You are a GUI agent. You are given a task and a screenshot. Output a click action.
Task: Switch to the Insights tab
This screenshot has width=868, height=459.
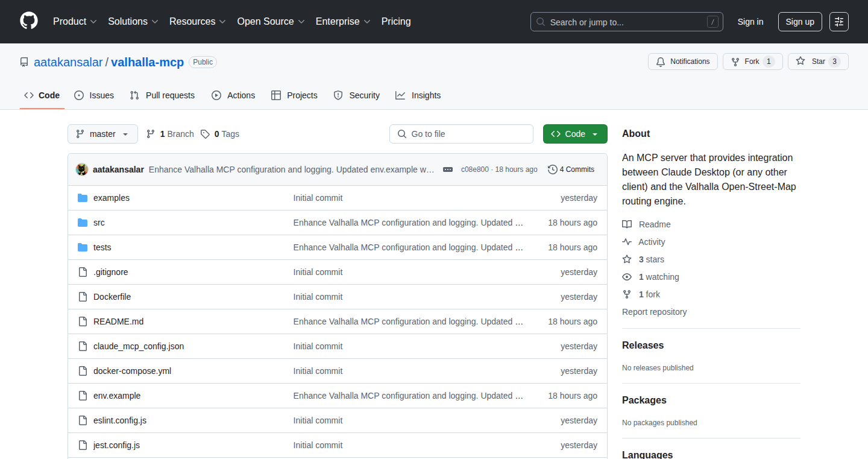tap(418, 95)
